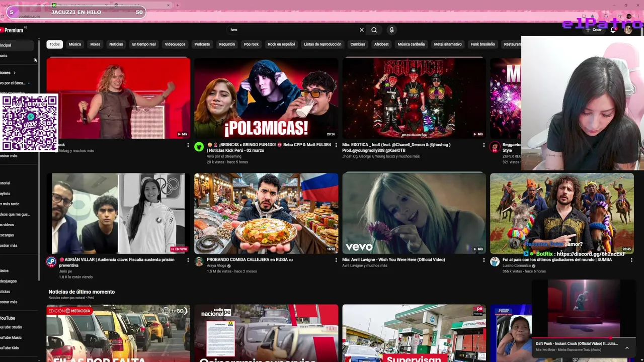Open the Fui al país gladiadores video title
This screenshot has width=644, height=362.
[557, 260]
